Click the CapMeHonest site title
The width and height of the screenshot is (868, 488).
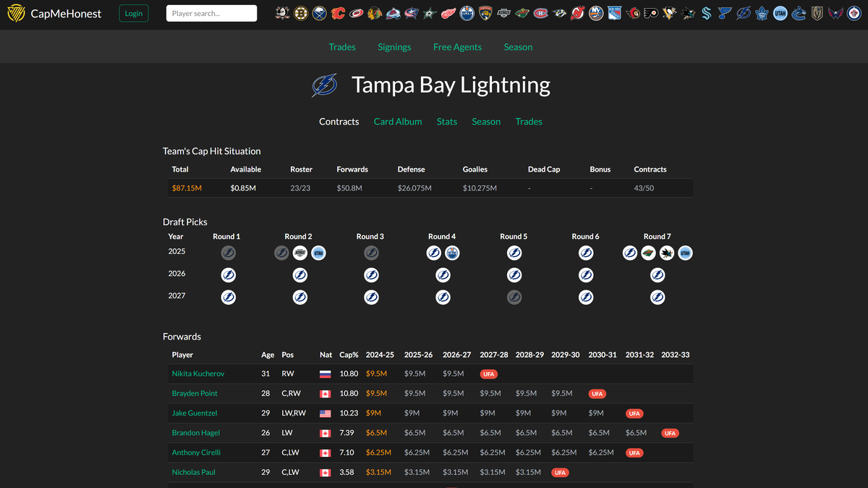[66, 13]
